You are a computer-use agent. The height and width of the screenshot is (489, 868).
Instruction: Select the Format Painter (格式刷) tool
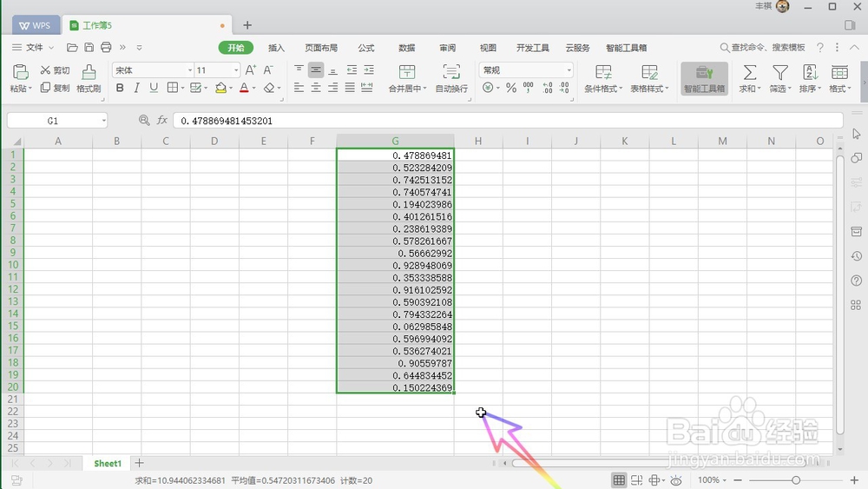(89, 78)
